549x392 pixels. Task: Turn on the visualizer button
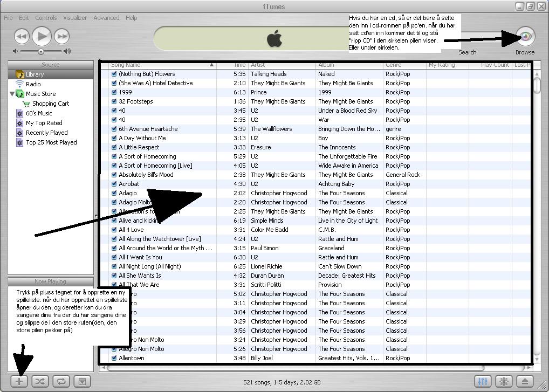click(504, 382)
